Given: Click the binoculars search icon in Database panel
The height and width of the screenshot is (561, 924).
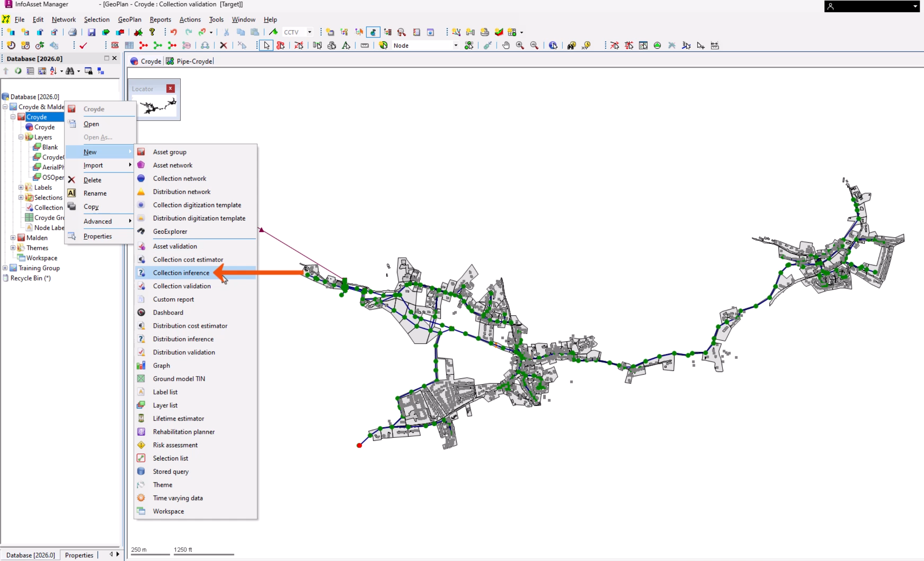Looking at the screenshot, I should click(70, 71).
